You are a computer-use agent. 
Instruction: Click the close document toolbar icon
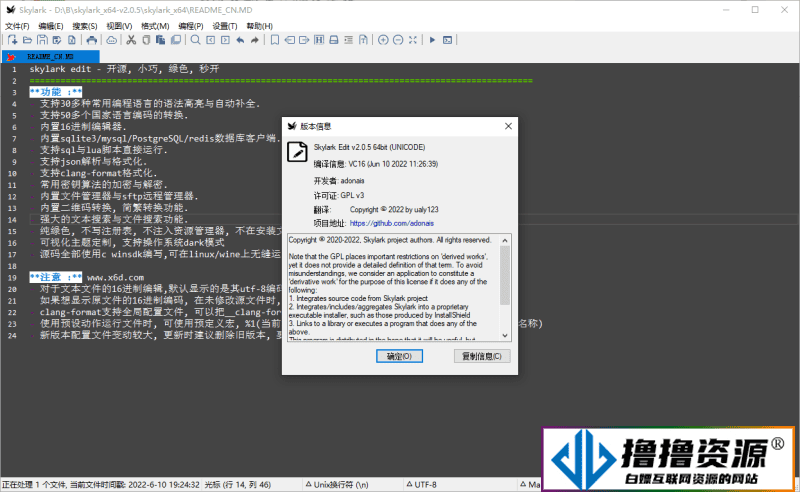click(x=72, y=40)
